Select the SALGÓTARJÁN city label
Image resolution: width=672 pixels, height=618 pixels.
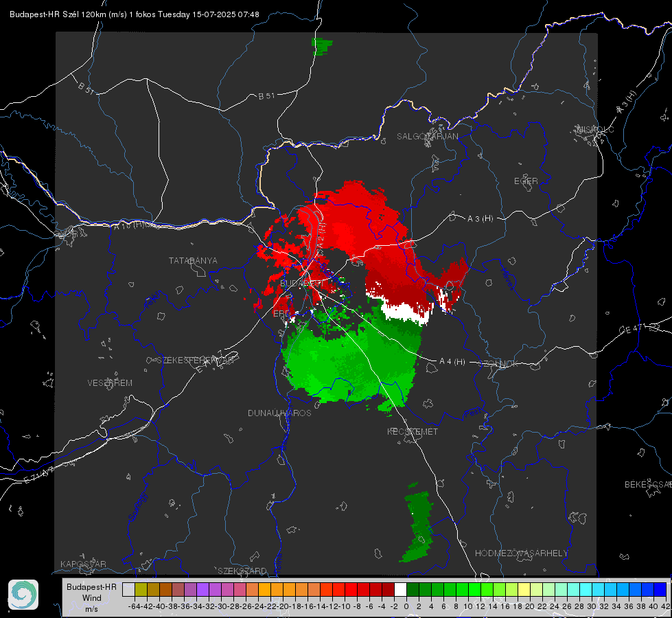click(427, 137)
